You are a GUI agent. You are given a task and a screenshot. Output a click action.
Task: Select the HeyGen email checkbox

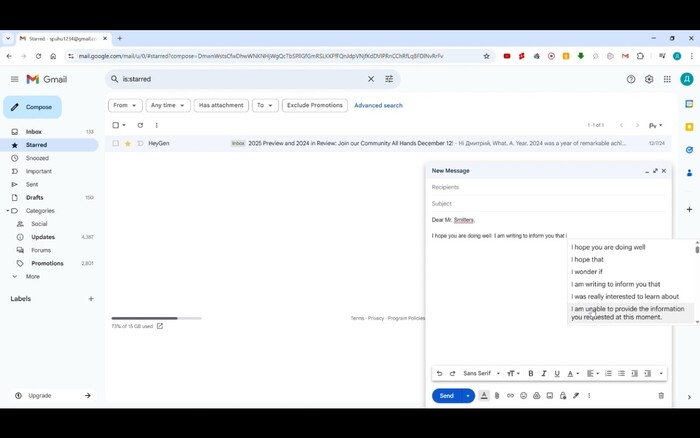[x=116, y=144]
